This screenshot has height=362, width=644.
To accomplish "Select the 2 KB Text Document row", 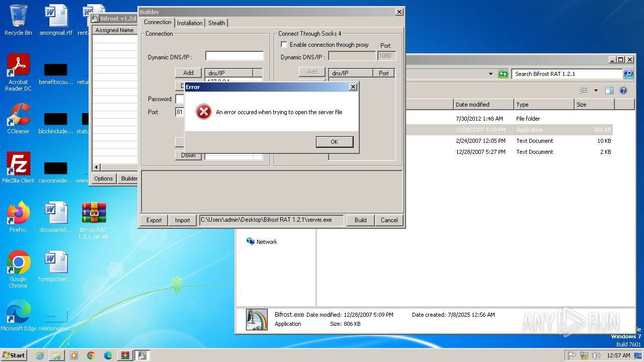I will click(508, 152).
